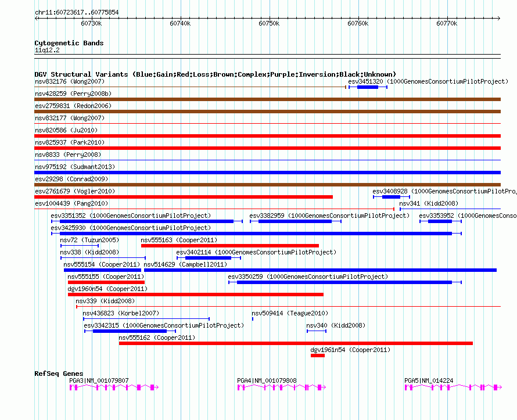Click the nsv338 (Kidd2008) label
The image size is (517, 420).
[x=89, y=252]
